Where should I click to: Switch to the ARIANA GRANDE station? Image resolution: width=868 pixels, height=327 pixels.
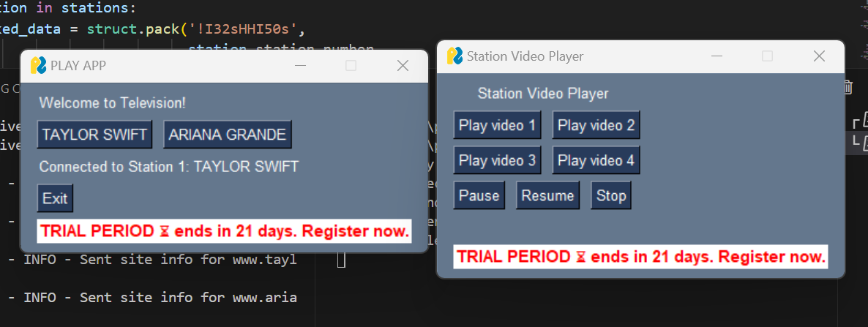(x=227, y=135)
